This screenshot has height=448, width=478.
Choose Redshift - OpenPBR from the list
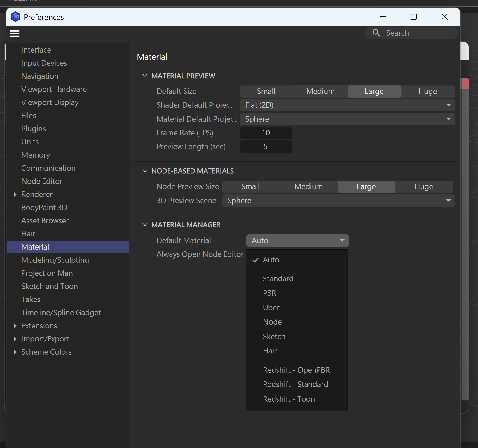tap(296, 370)
